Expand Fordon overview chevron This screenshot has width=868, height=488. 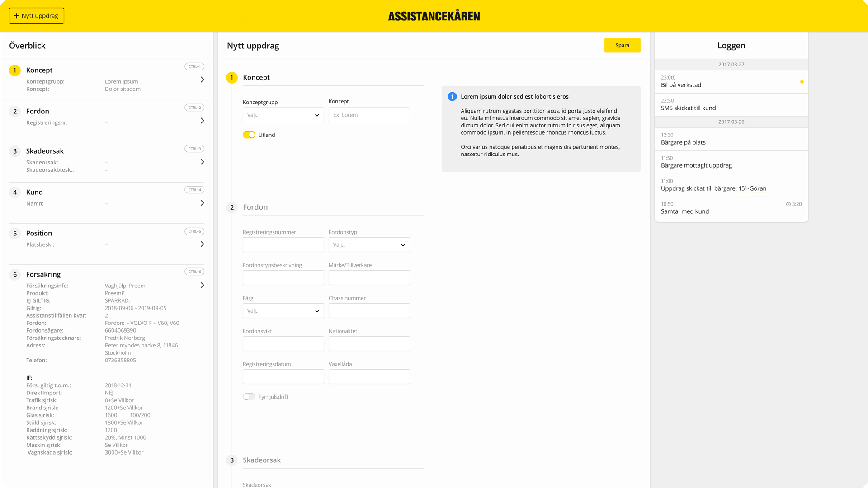[202, 121]
